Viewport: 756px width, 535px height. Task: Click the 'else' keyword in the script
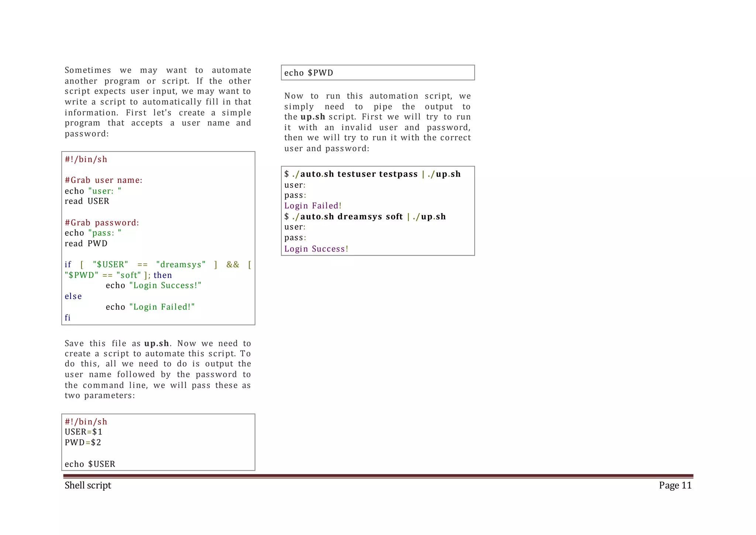pyautogui.click(x=73, y=296)
